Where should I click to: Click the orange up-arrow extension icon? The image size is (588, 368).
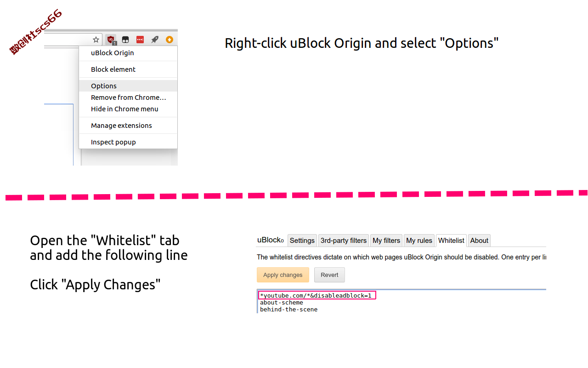tap(170, 40)
